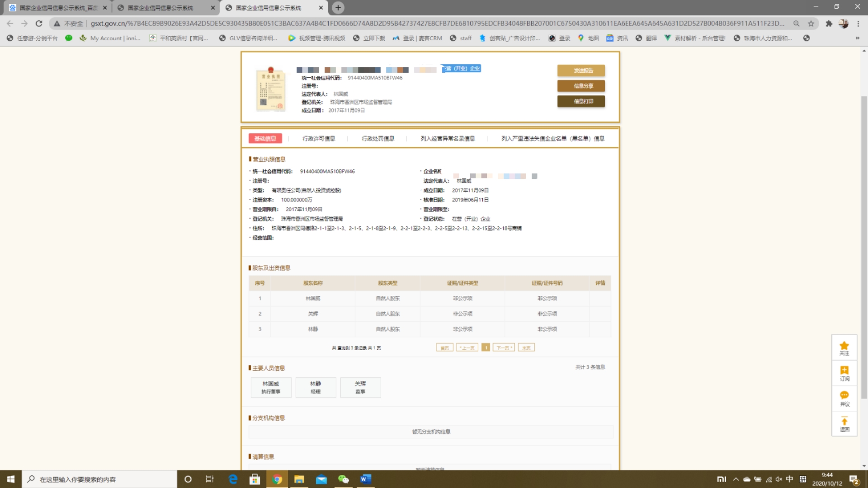The height and width of the screenshot is (488, 868).
Task: Open Word from the taskbar
Action: coord(366,479)
